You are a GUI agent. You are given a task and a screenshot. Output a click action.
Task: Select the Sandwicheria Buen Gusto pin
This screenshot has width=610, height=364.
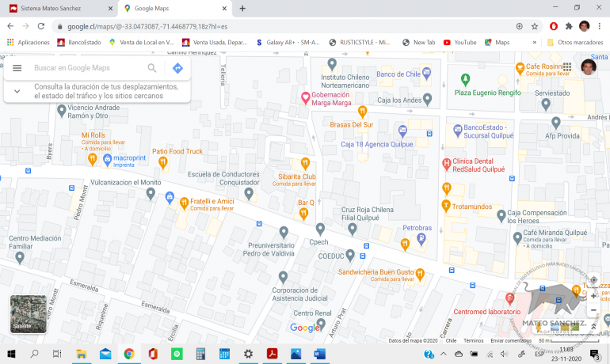(x=420, y=275)
